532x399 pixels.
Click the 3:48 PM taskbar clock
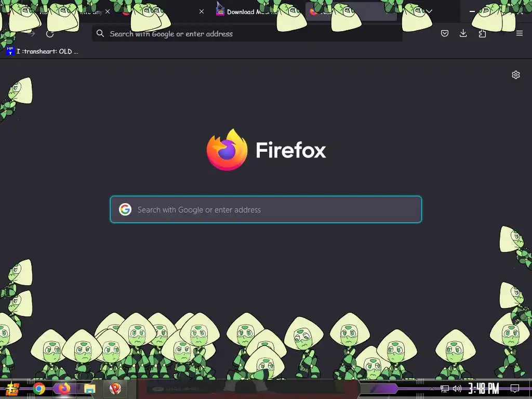coord(484,389)
